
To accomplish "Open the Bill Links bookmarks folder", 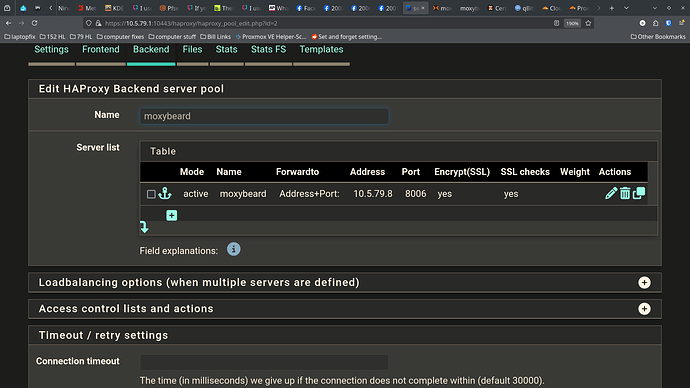I will coord(215,37).
